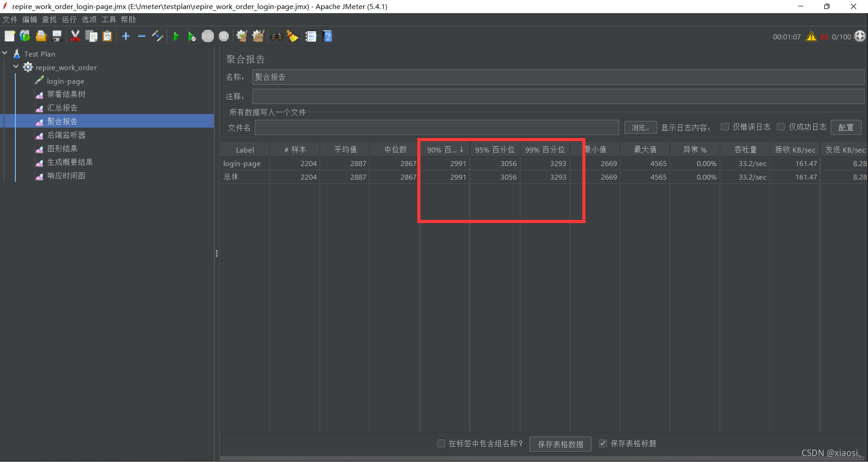Click the Label column header
The height and width of the screenshot is (462, 868).
(x=245, y=150)
